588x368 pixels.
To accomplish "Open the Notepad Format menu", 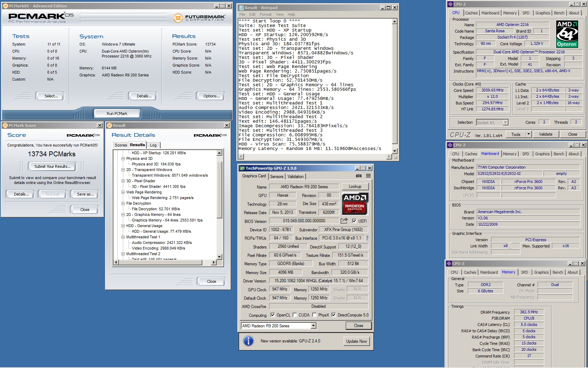I will click(265, 14).
